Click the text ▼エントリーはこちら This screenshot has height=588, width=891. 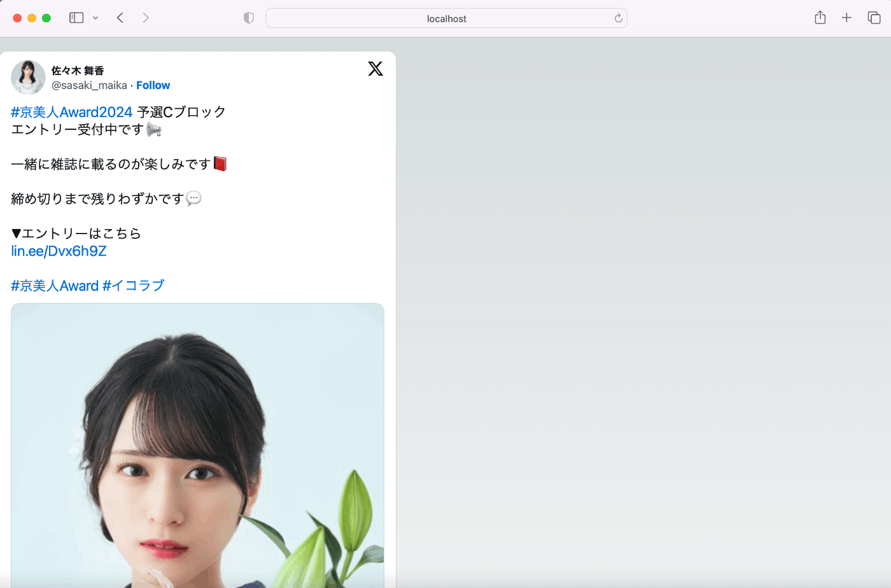click(x=76, y=234)
